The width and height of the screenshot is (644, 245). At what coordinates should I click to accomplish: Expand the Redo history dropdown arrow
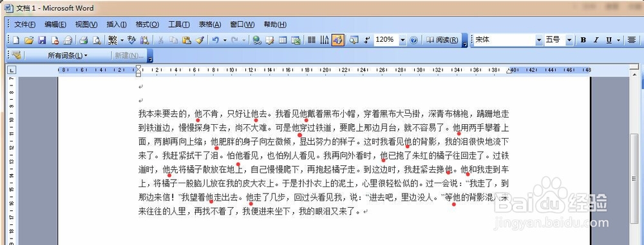[244, 41]
